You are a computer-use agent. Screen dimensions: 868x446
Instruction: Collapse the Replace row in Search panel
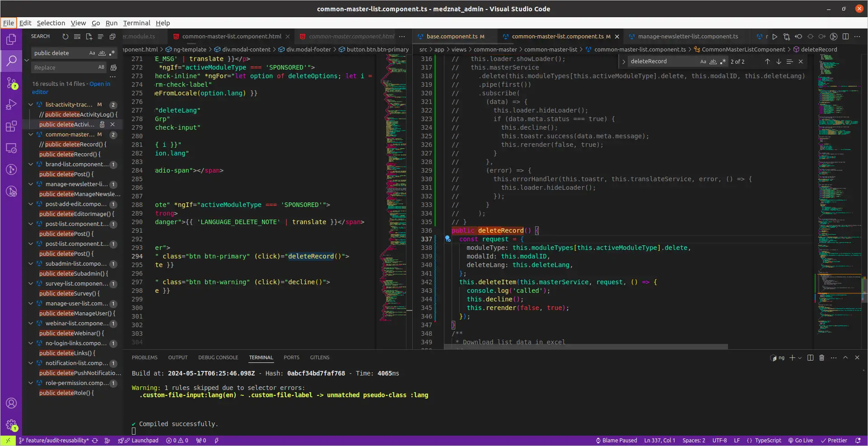[26, 60]
